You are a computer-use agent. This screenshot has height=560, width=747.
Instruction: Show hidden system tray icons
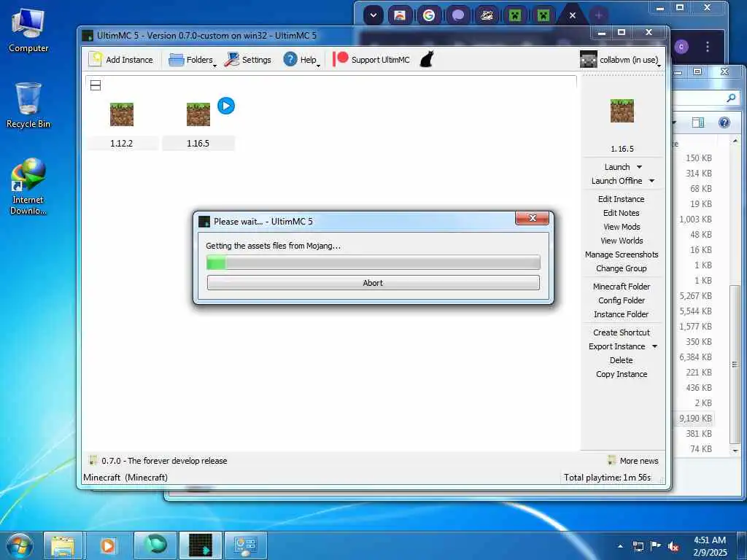620,546
